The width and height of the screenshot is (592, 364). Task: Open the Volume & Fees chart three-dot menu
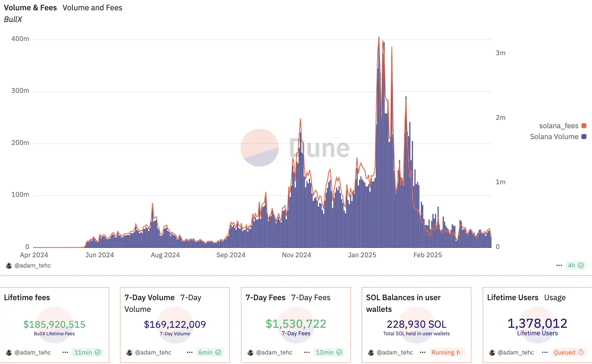click(x=559, y=265)
